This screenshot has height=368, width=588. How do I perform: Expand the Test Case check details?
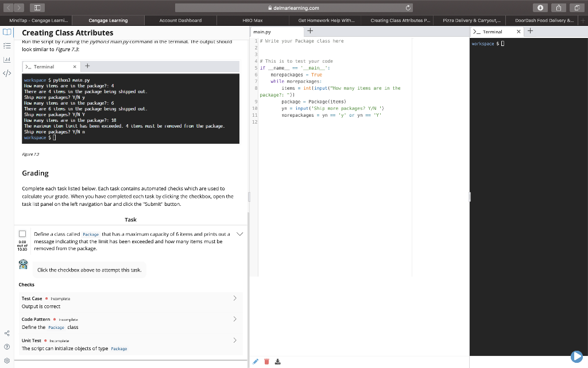tap(234, 298)
